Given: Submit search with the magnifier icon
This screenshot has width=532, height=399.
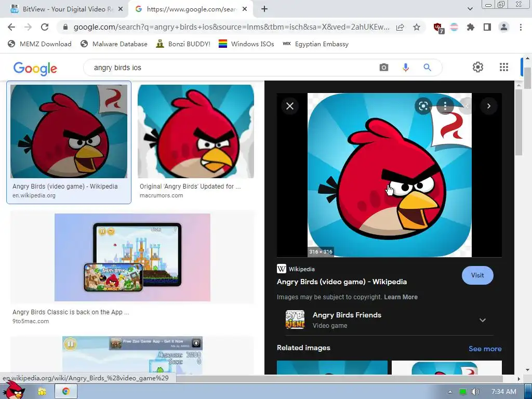Looking at the screenshot, I should click(x=427, y=68).
